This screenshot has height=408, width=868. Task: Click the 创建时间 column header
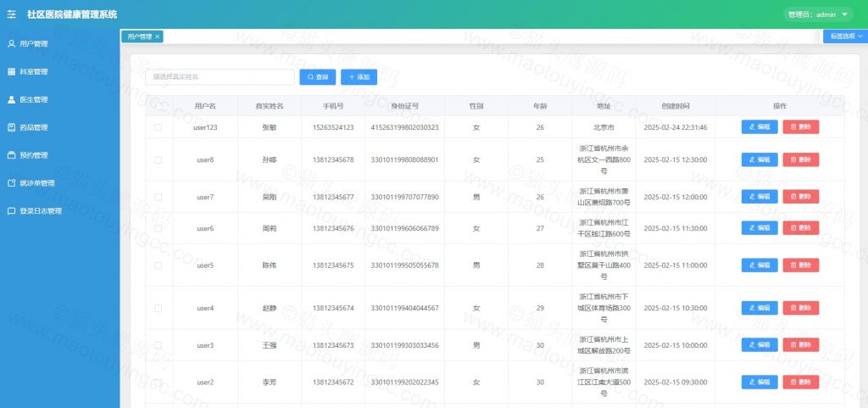[676, 106]
